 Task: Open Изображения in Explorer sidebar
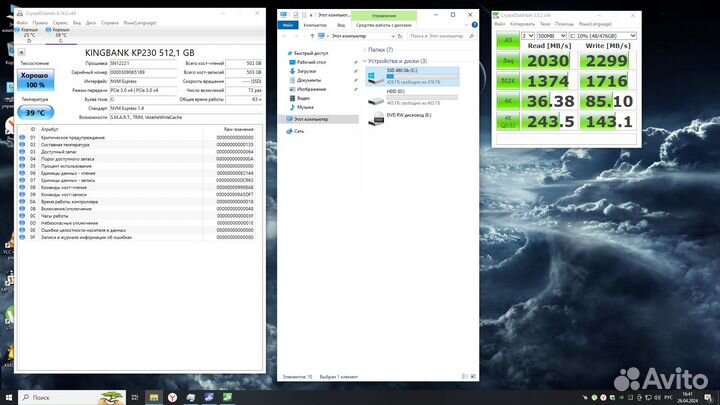click(x=311, y=89)
